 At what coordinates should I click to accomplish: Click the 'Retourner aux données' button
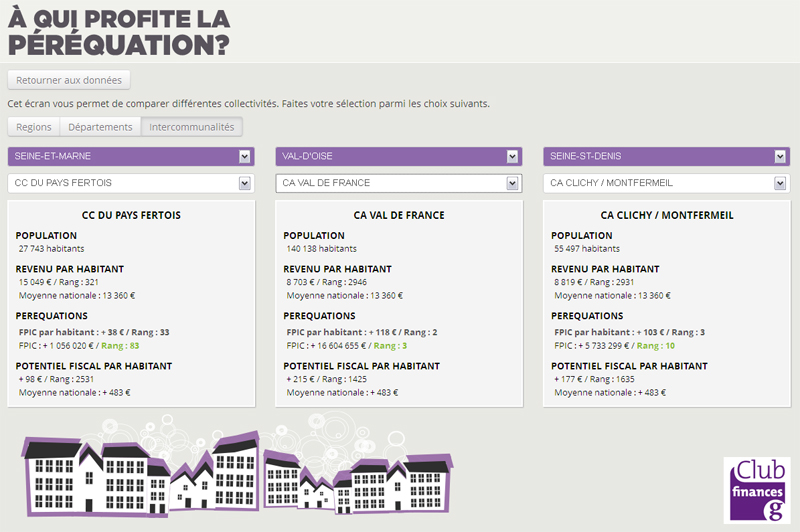tap(69, 80)
